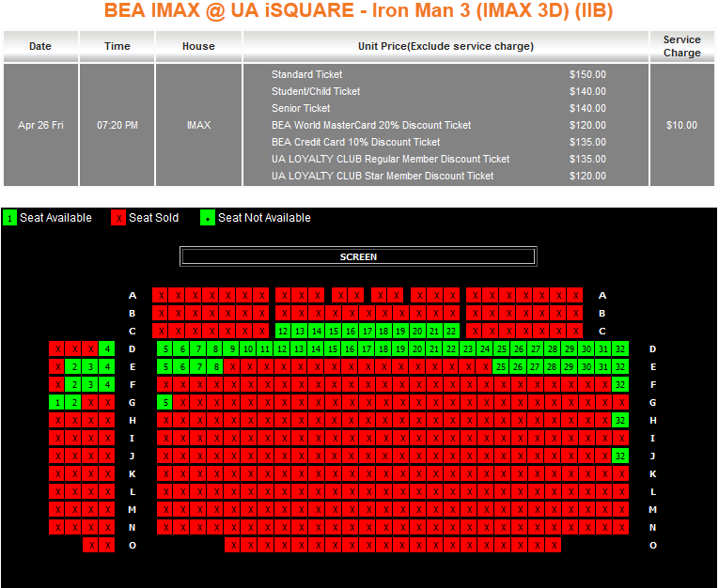Click the House column header

tap(198, 46)
